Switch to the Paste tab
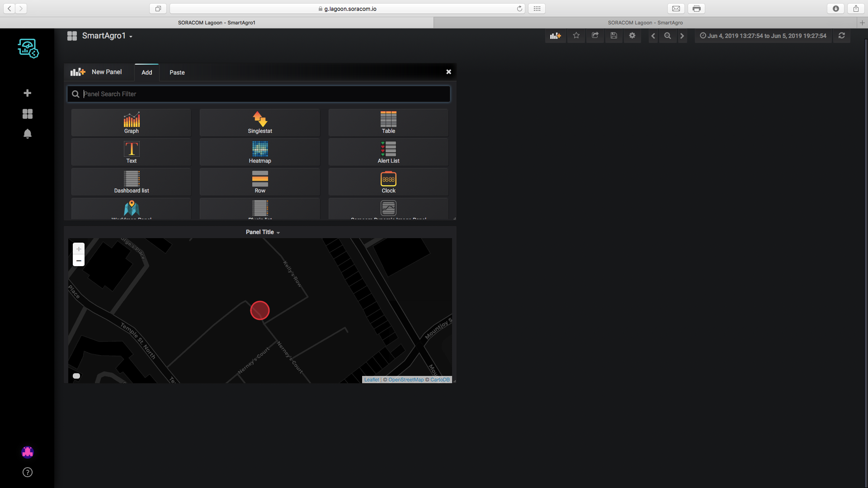 pyautogui.click(x=177, y=72)
